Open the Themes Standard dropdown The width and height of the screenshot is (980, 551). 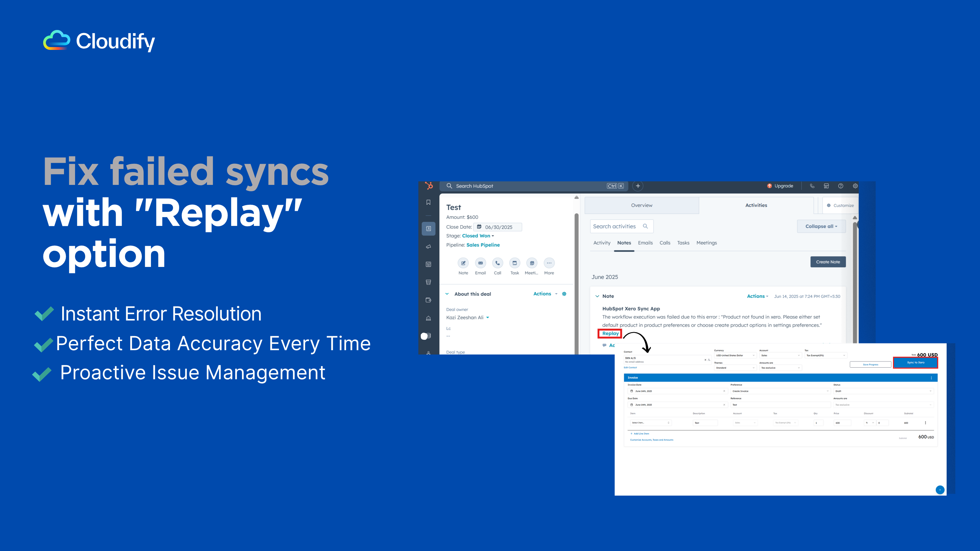click(735, 368)
